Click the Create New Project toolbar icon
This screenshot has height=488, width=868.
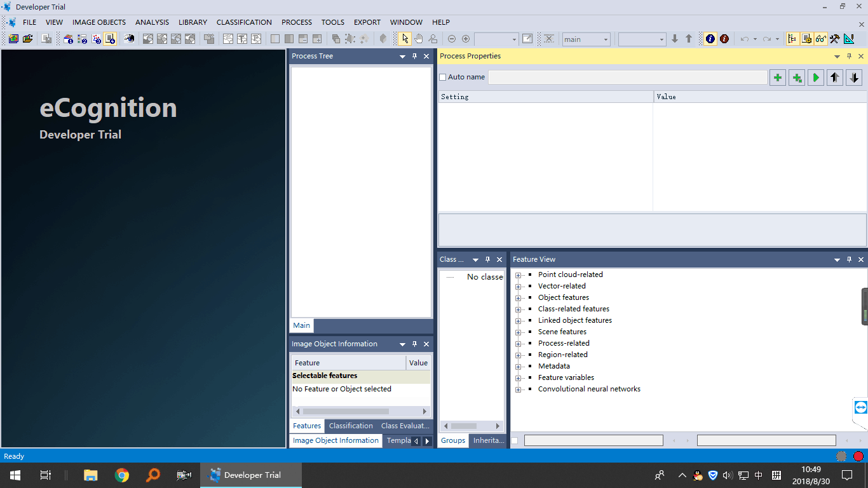13,39
